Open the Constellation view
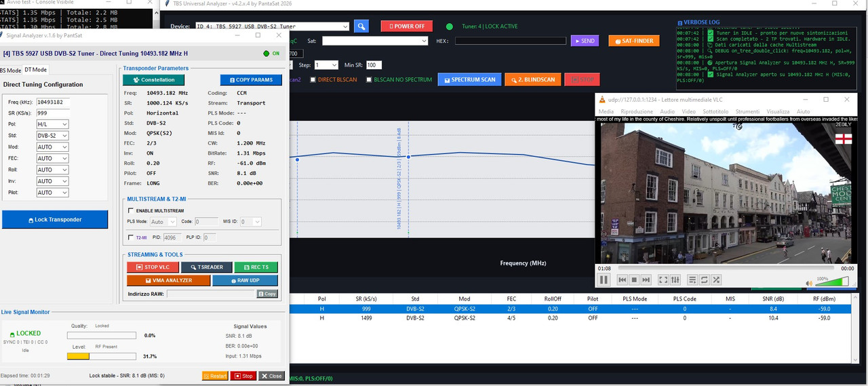Viewport: 868px width, 386px height. pos(153,80)
